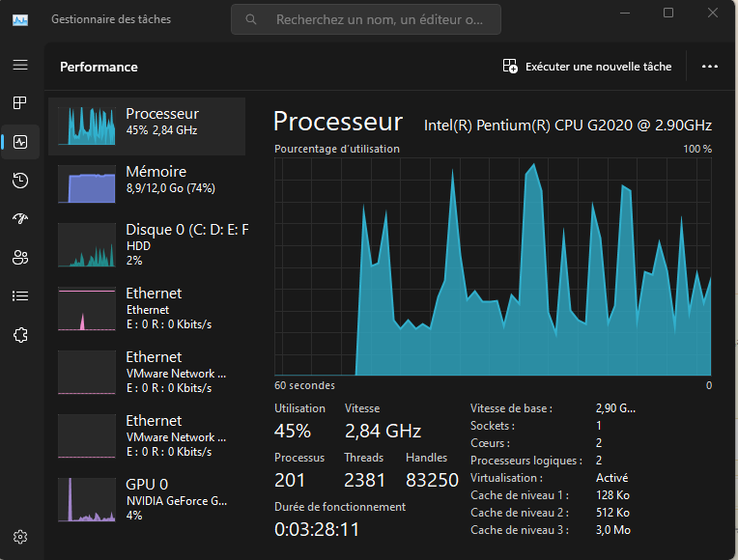738x560 pixels.
Task: Open the three-dot more options menu
Action: tap(710, 67)
